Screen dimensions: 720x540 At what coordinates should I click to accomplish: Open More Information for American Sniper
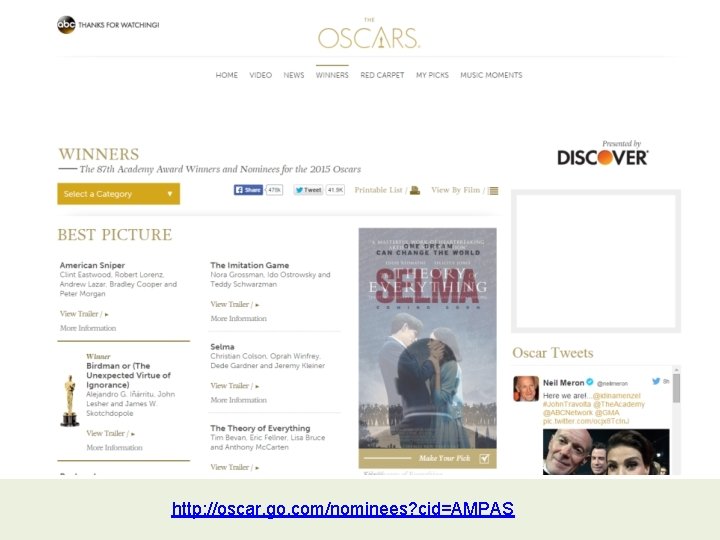coord(88,328)
